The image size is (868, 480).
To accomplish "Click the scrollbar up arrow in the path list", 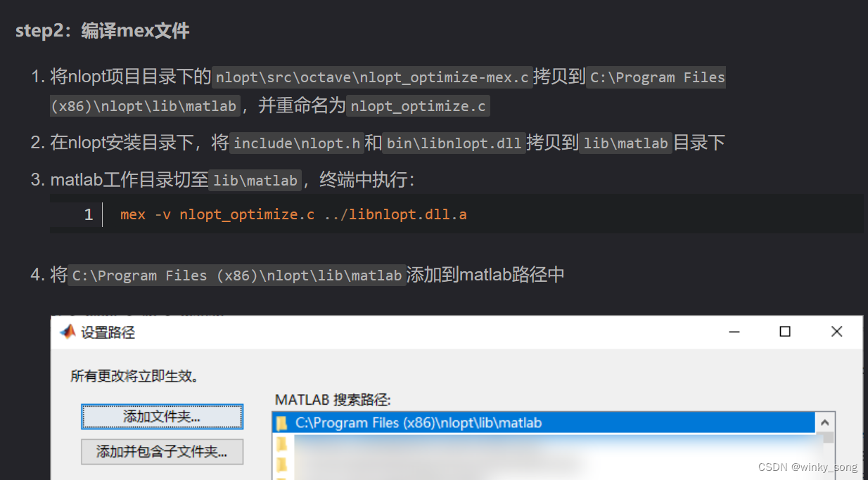I will 824,422.
